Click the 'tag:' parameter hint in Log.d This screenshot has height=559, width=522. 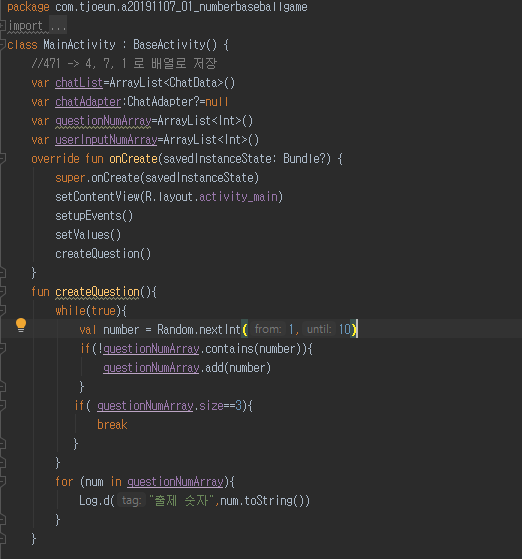tap(131, 501)
